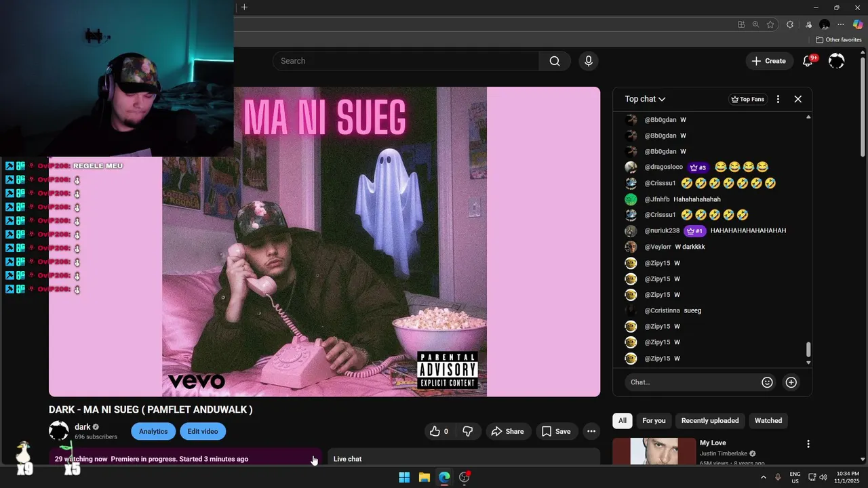Open browser extensions puzzle icon
Screen dimensions: 868x488
coord(790,24)
